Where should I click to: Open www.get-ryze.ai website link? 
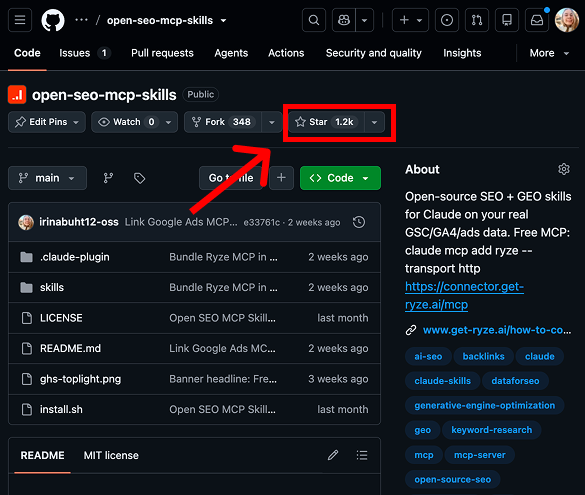coord(497,330)
